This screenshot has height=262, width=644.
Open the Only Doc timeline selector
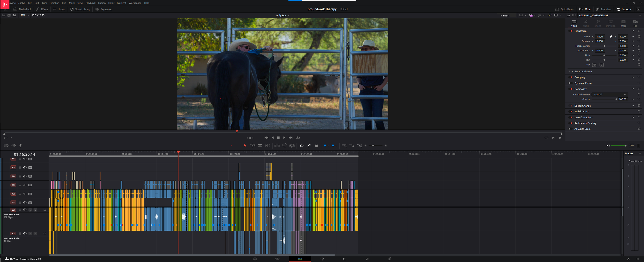pyautogui.click(x=282, y=15)
